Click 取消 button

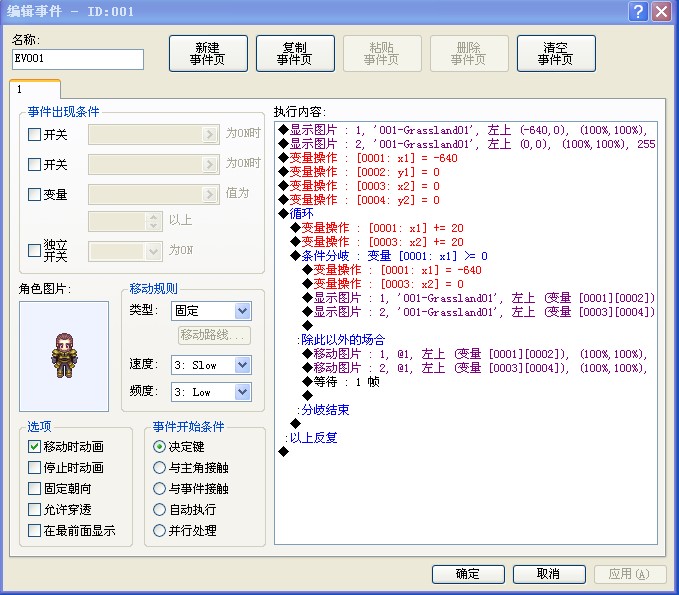tap(549, 574)
